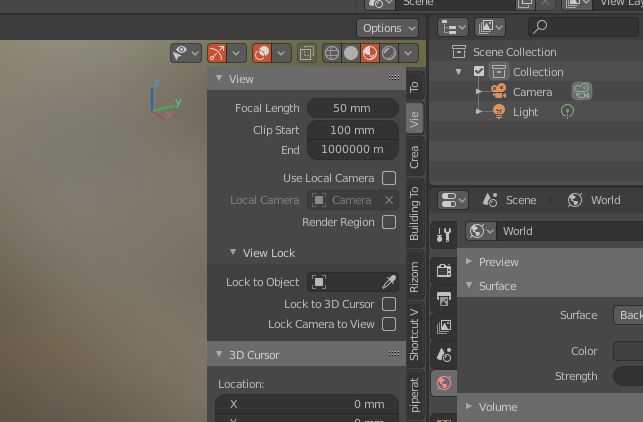Enable Lock Camera to View checkbox
Viewport: 643px width, 422px height.
pos(389,324)
